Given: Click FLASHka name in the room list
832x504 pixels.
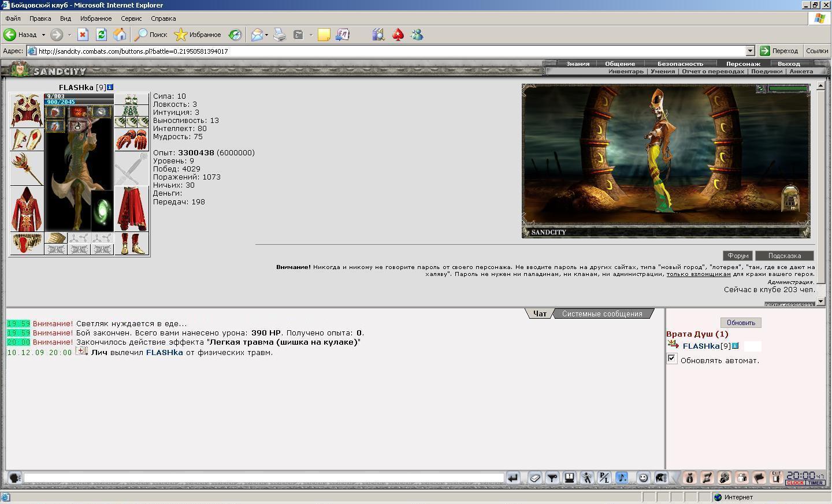Looking at the screenshot, I should pos(701,346).
